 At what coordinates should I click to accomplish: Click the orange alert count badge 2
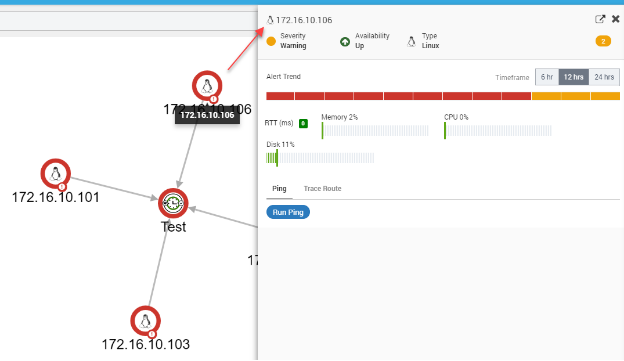pyautogui.click(x=603, y=41)
